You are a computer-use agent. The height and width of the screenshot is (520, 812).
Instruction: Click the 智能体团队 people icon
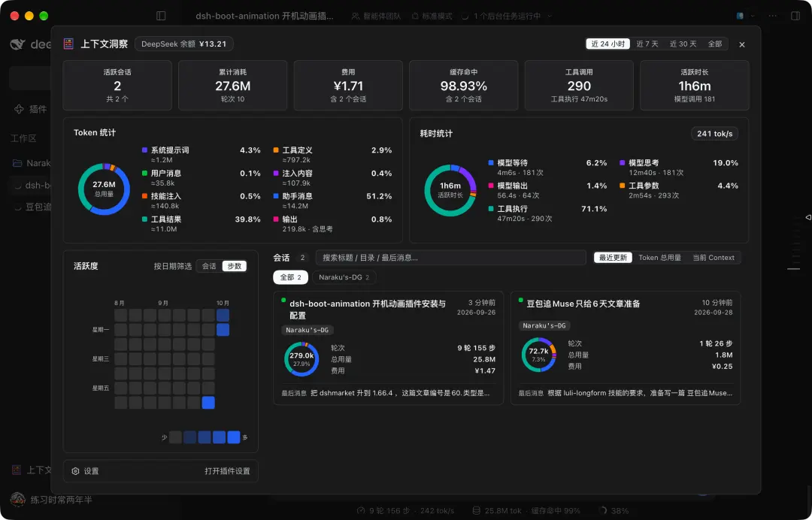click(x=355, y=16)
